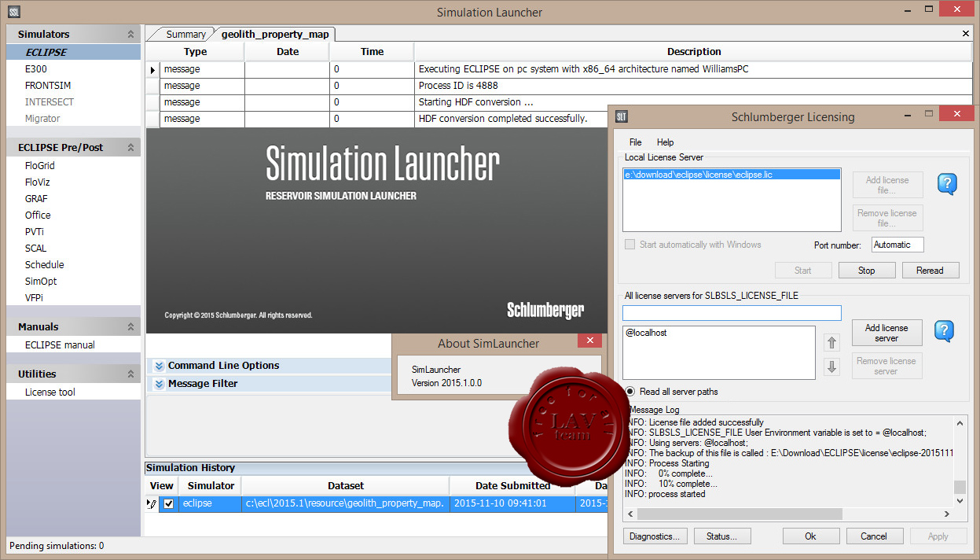This screenshot has height=560, width=980.
Task: Select the eclipse.lic license file entry
Action: pyautogui.click(x=732, y=175)
